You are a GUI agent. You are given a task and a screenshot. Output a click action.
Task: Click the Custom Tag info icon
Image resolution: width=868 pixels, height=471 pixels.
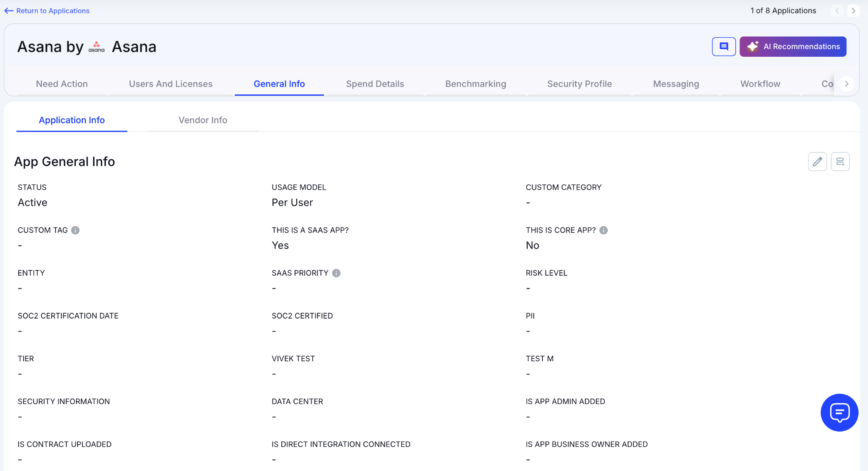tap(75, 230)
